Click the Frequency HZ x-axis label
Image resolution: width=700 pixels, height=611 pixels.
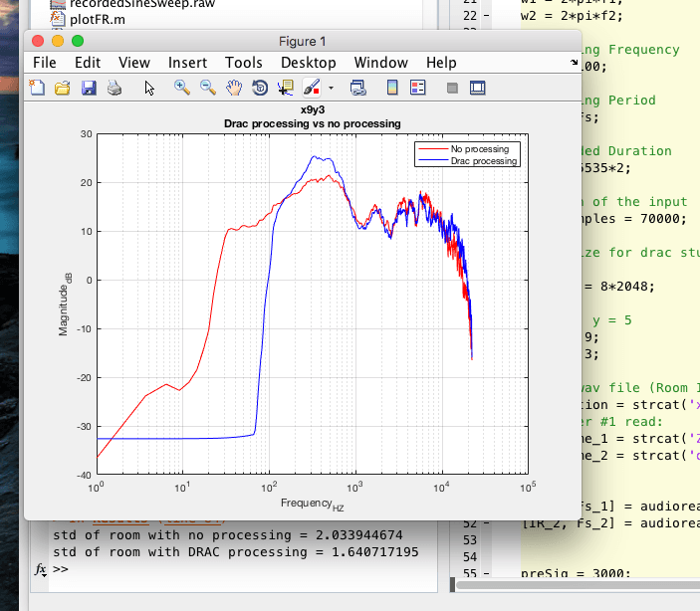(x=312, y=504)
